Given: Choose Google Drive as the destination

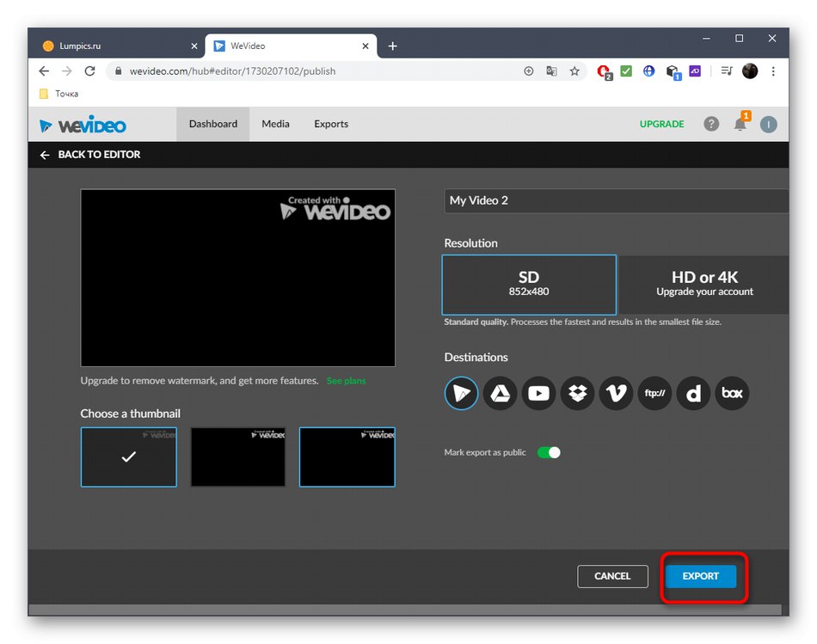Looking at the screenshot, I should pos(500,393).
